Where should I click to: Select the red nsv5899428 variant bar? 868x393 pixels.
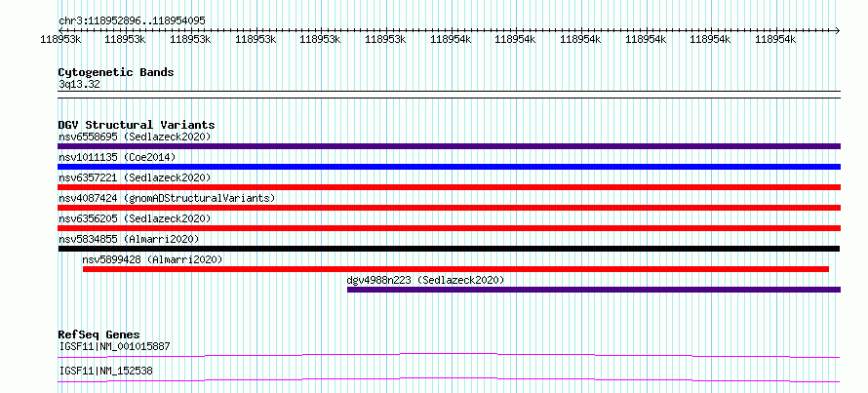(455, 269)
